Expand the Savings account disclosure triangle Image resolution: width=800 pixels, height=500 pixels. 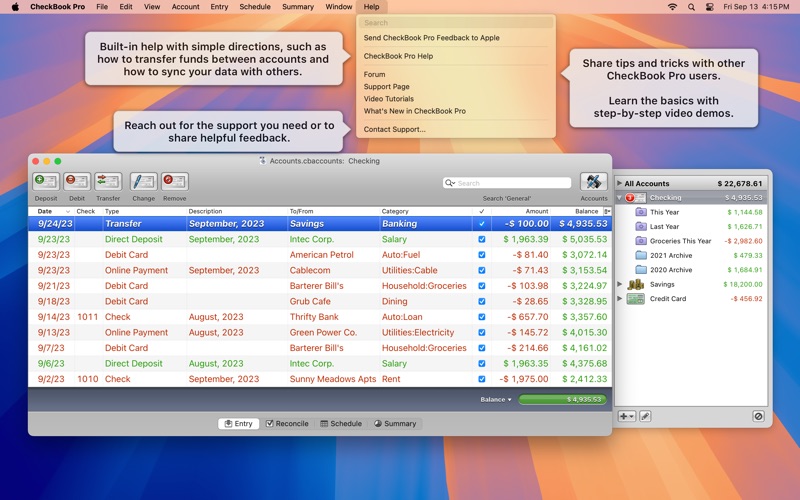[619, 284]
